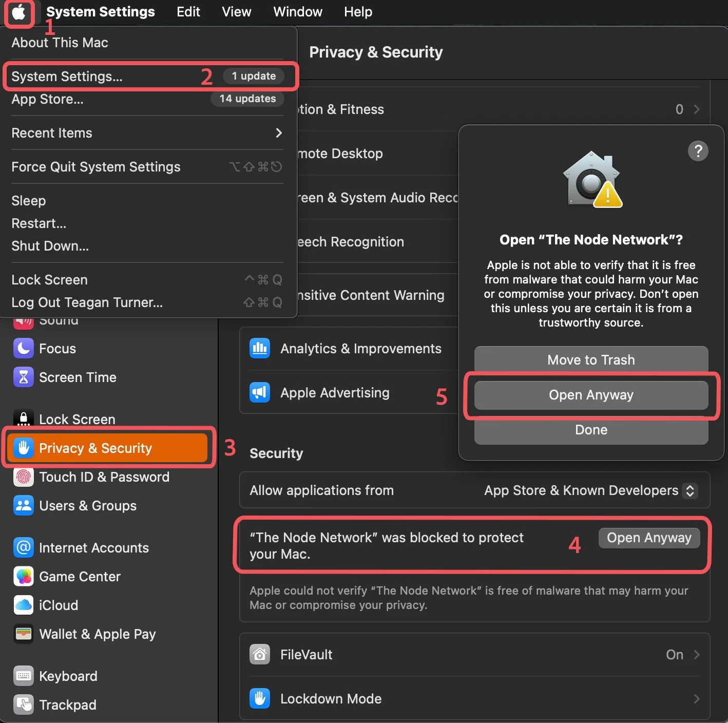Click the FileVault On status value

pos(675,655)
